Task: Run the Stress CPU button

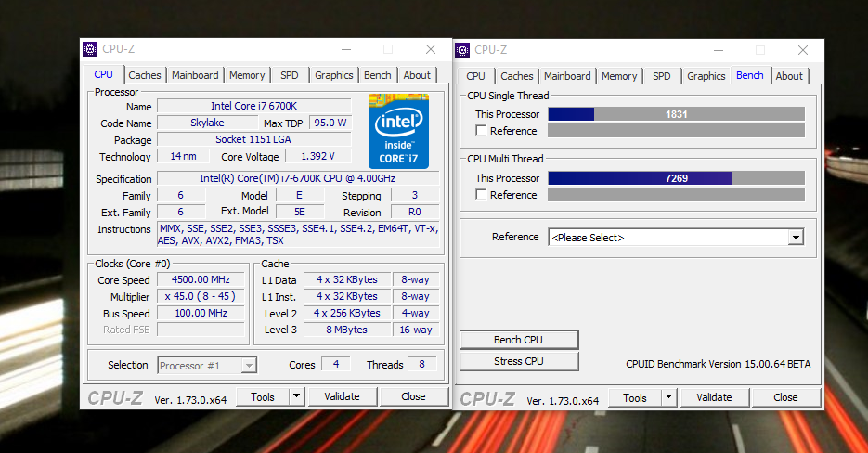Action: (519, 361)
